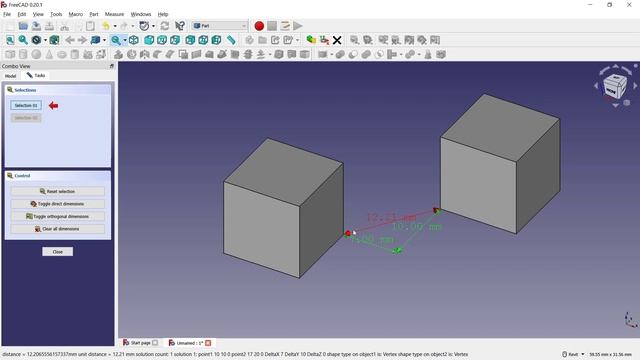Collapse the Control panel header
Viewport: 640px width, 360px height.
pos(58,176)
